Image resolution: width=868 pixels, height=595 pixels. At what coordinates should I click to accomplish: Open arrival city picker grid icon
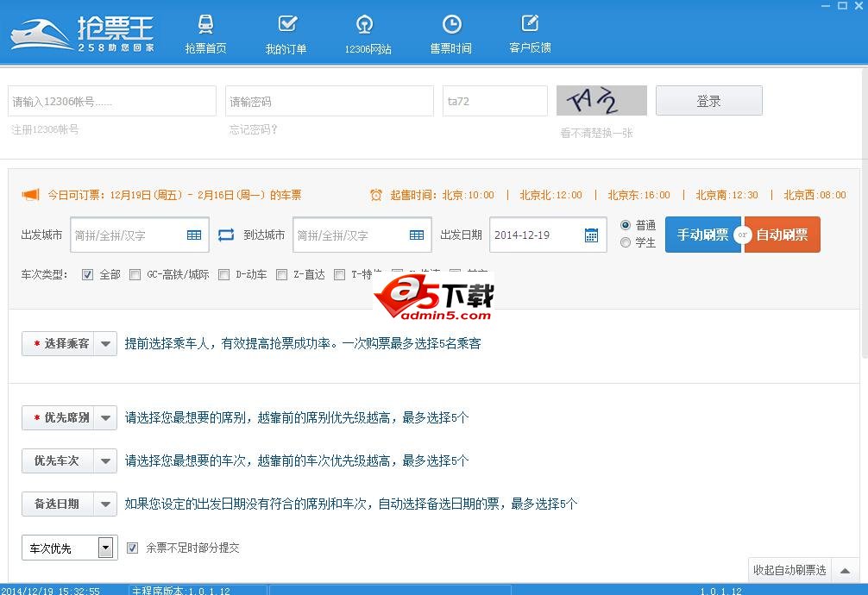pos(416,235)
